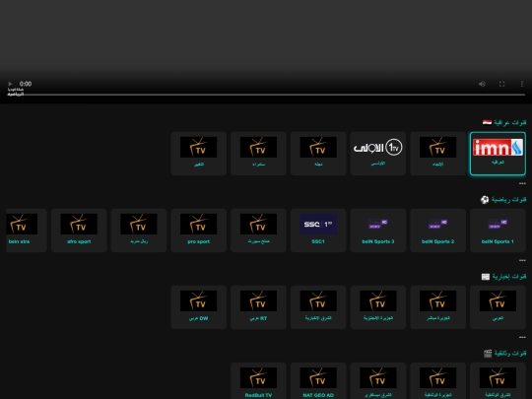Image resolution: width=532 pixels, height=399 pixels.
Task: Click the video progress bar
Action: click(x=266, y=95)
